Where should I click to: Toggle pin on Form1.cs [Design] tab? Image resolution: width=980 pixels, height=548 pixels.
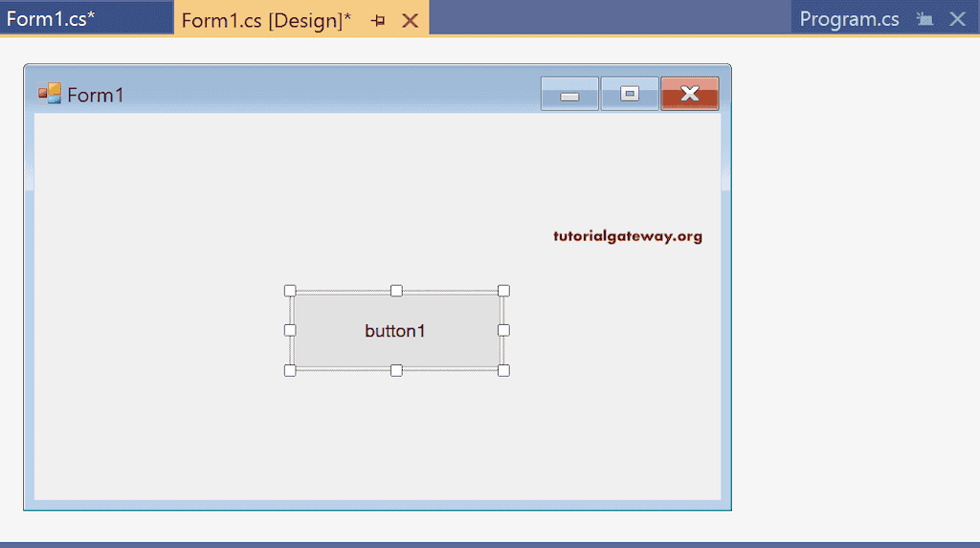377,21
